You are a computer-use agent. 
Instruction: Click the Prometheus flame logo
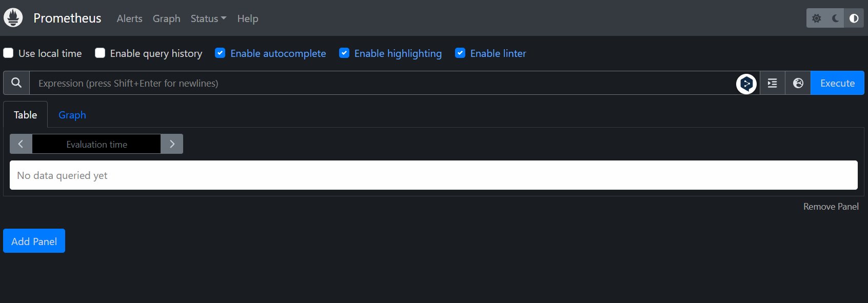(13, 18)
